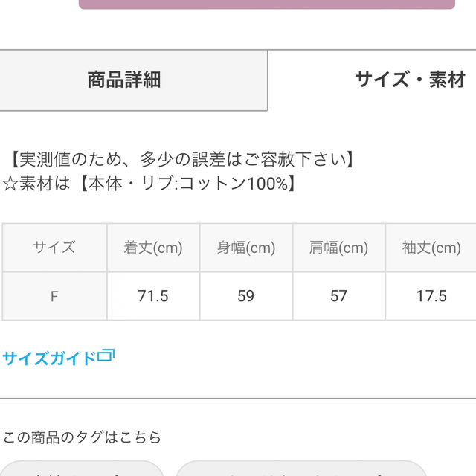The height and width of the screenshot is (476, 476).
Task: Click the 身幅(cm) column header
Action: (x=246, y=248)
